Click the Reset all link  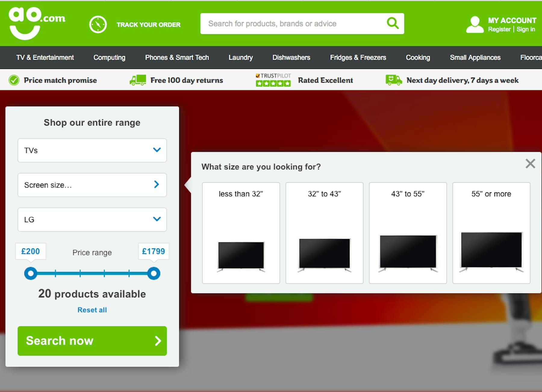pyautogui.click(x=92, y=310)
